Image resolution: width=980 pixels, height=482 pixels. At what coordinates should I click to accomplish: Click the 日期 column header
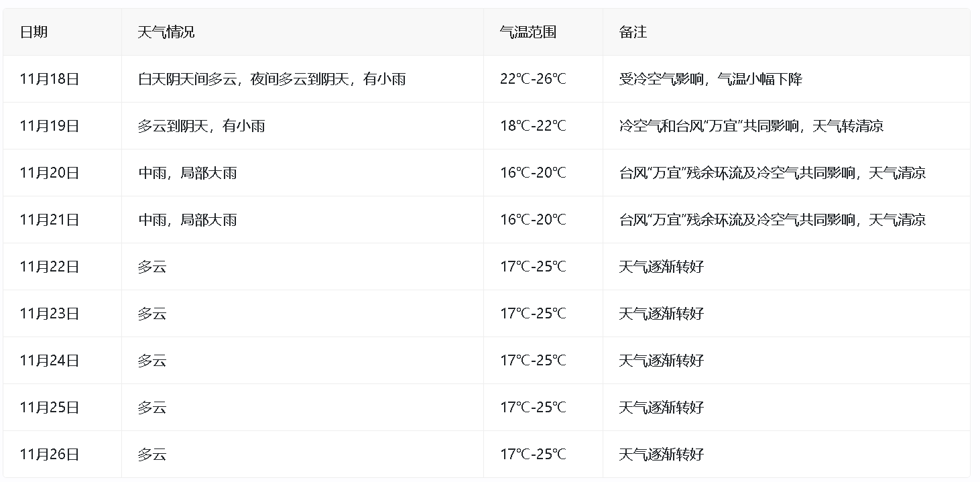(34, 32)
